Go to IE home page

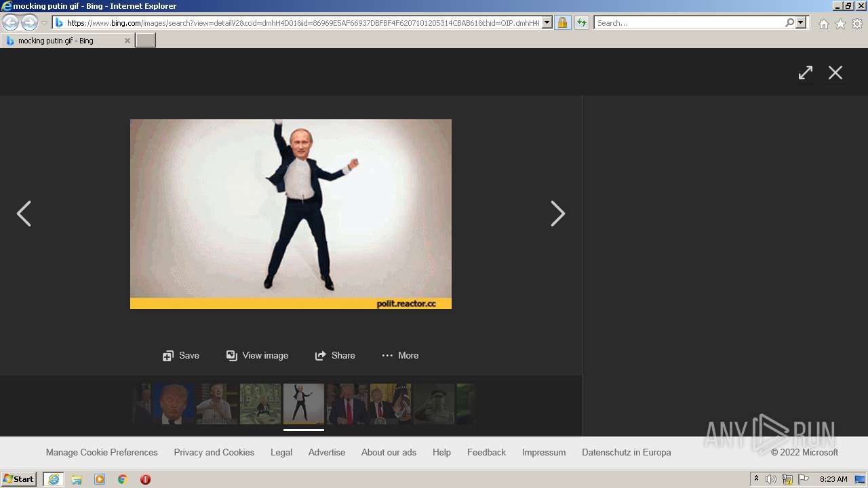click(823, 24)
